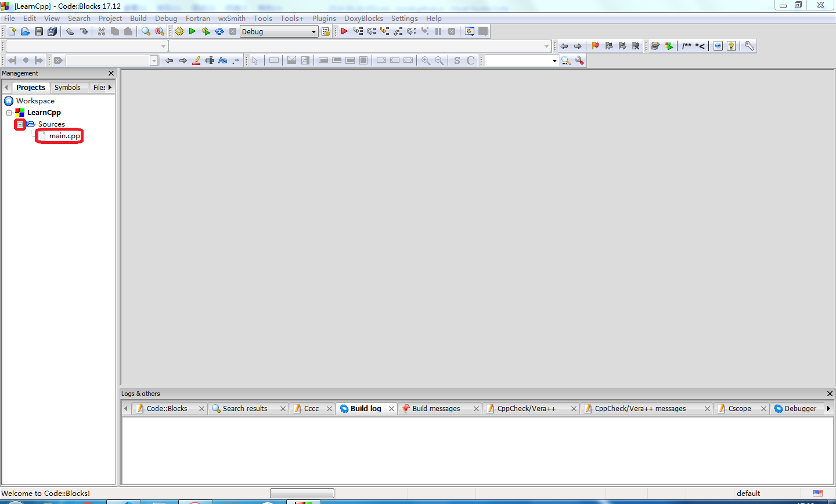Image resolution: width=836 pixels, height=504 pixels.
Task: Open the debugging windows icon
Action: [470, 31]
